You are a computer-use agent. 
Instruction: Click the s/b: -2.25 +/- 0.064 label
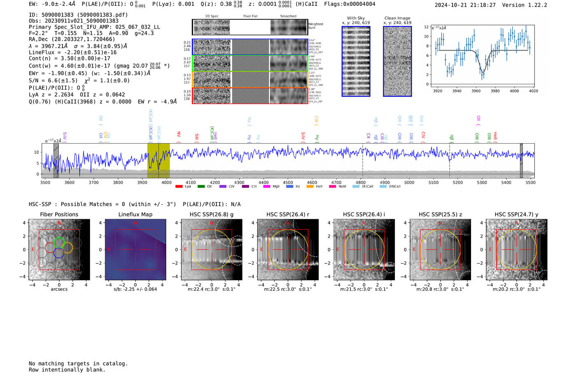135,289
